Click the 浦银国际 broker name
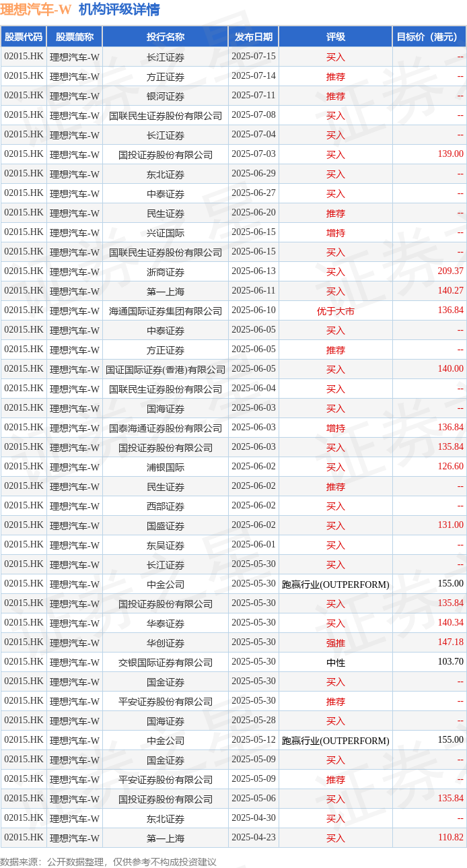 [x=166, y=467]
